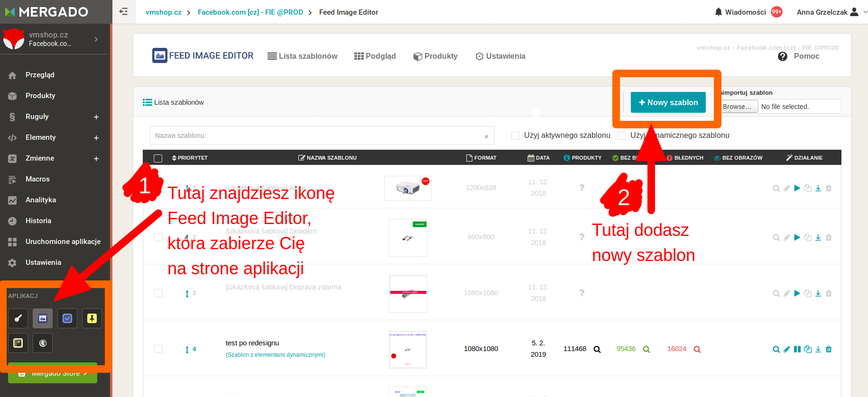Open the coin app icon in the Aplikacj panel

(x=43, y=343)
